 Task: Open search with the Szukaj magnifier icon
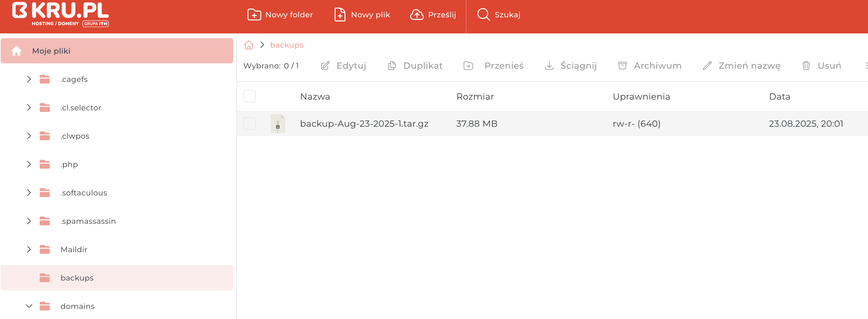tap(483, 15)
